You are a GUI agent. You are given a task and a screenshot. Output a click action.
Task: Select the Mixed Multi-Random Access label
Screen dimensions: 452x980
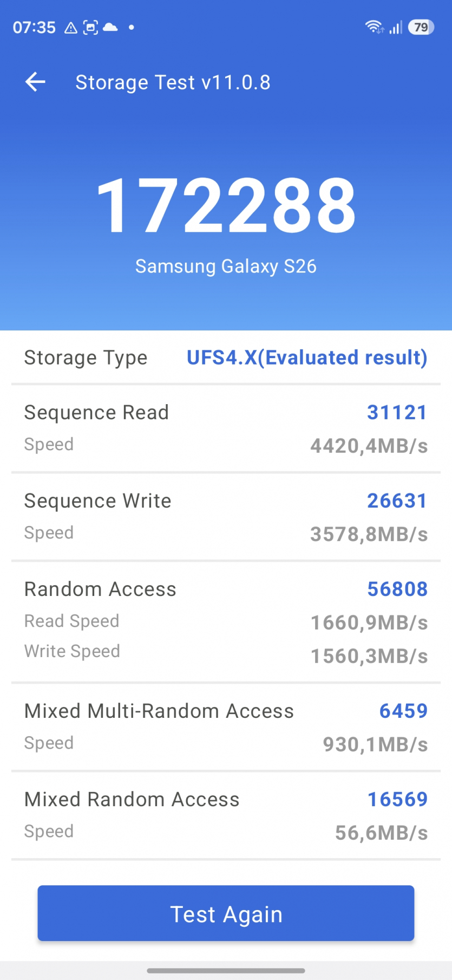(159, 711)
